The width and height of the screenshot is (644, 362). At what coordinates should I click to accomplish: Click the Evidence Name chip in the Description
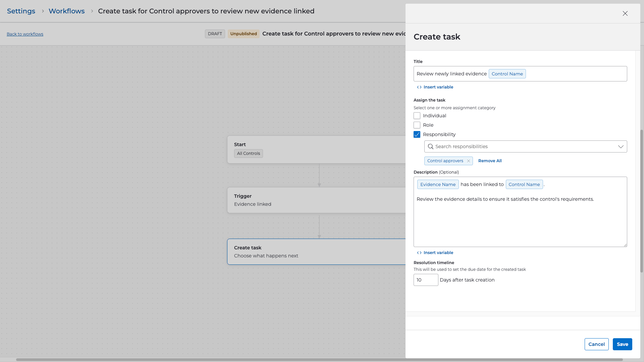(x=438, y=184)
